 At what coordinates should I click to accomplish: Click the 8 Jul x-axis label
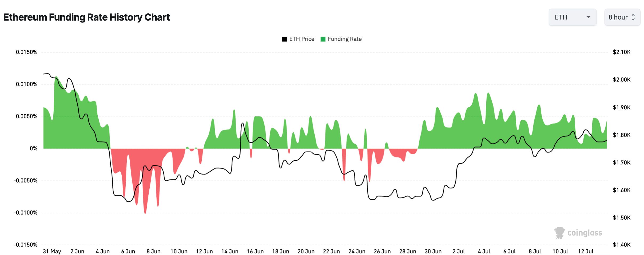point(535,252)
